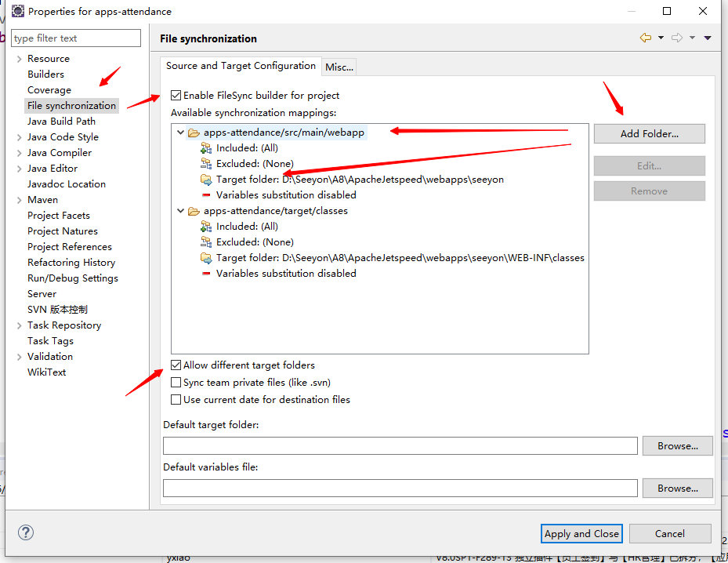Viewport: 728px width, 563px height.
Task: Check Sync team private files option
Action: [176, 383]
